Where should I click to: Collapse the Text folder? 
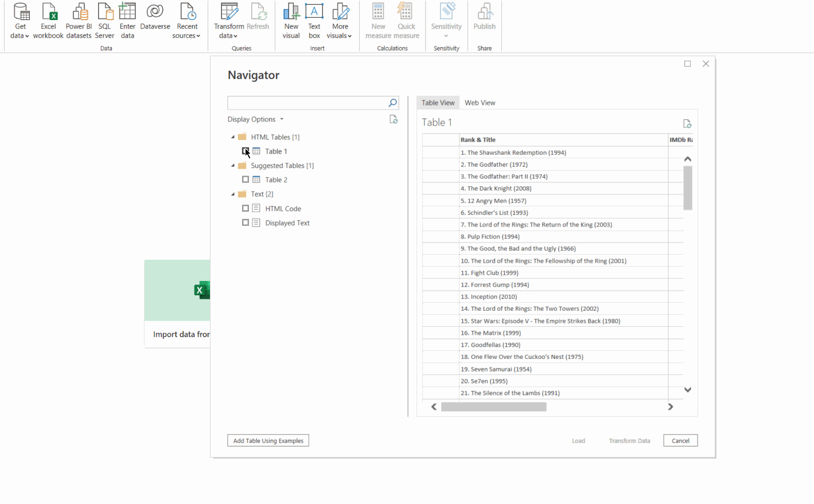tap(233, 194)
